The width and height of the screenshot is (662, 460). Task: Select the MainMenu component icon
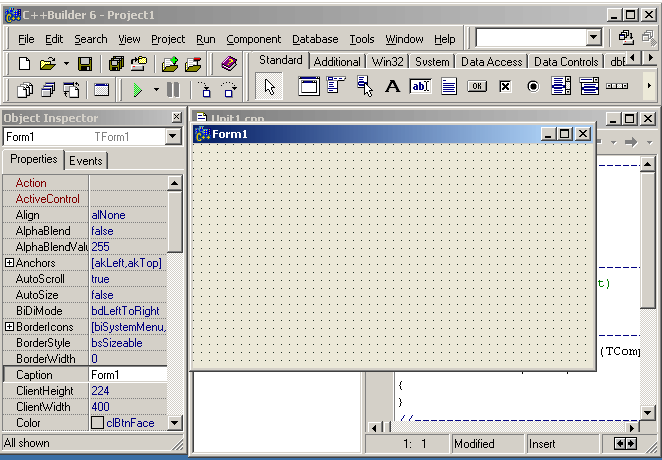pyautogui.click(x=336, y=86)
